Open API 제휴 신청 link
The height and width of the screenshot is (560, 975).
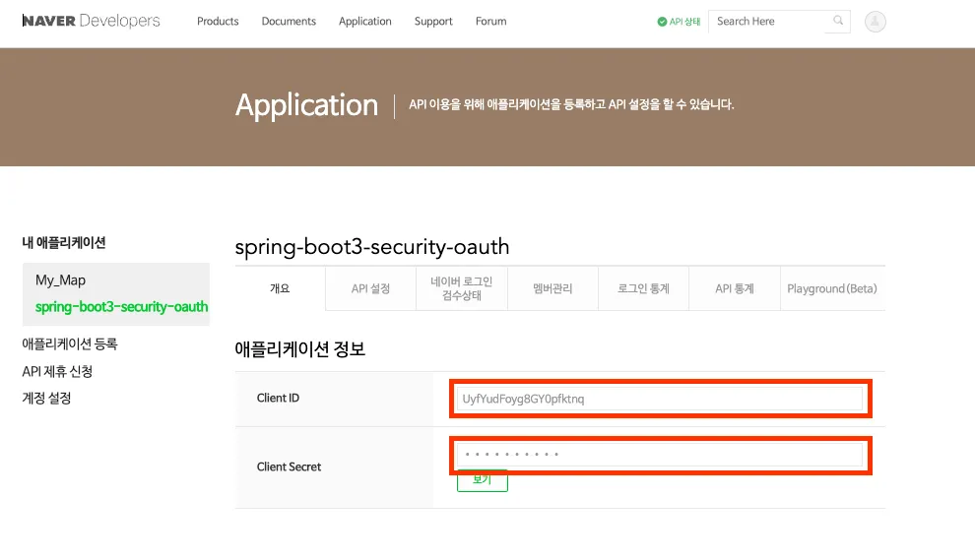(57, 371)
